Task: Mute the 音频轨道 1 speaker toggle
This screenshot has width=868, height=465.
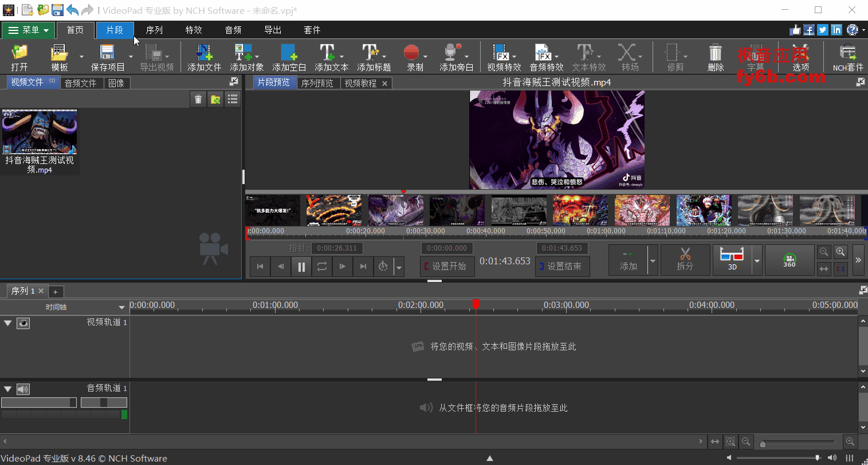Action: coord(23,389)
